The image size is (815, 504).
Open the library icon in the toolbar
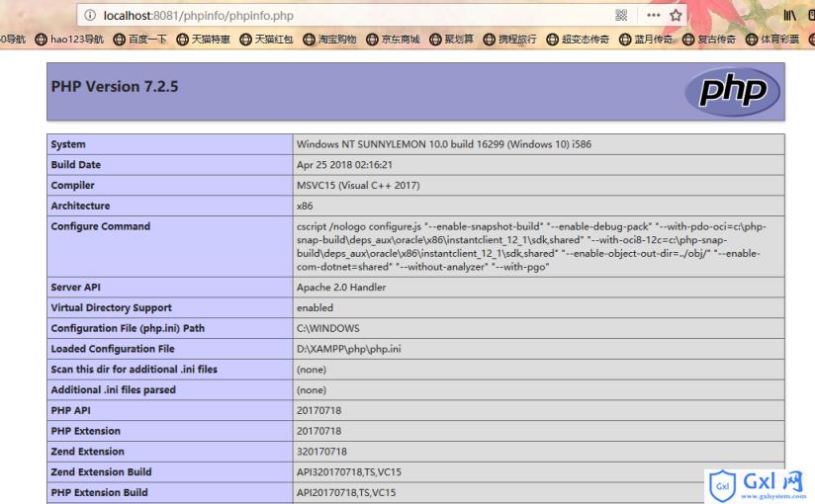click(x=791, y=16)
